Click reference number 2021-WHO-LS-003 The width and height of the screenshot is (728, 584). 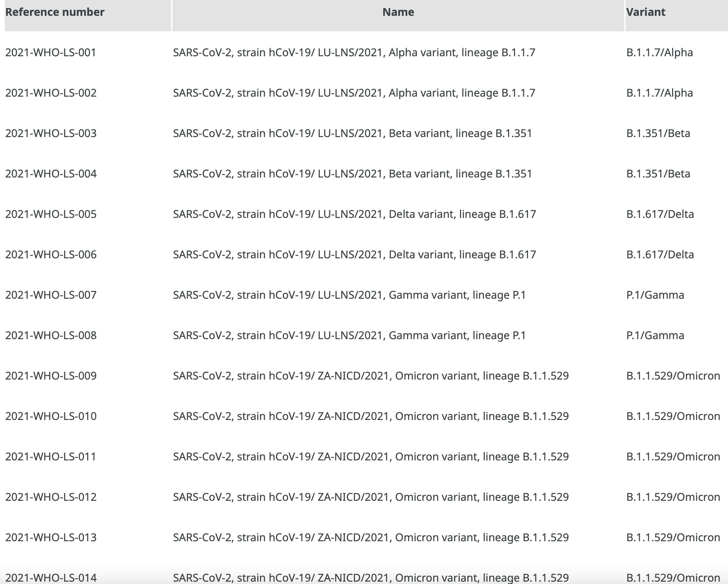point(51,133)
